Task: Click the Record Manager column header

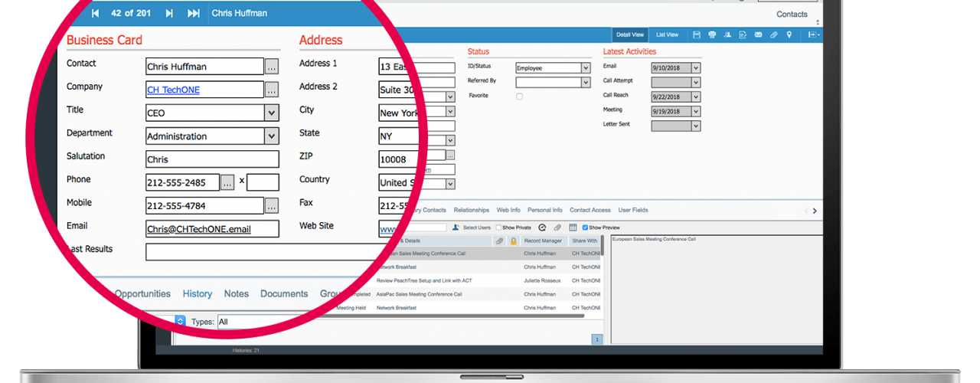Action: 544,241
